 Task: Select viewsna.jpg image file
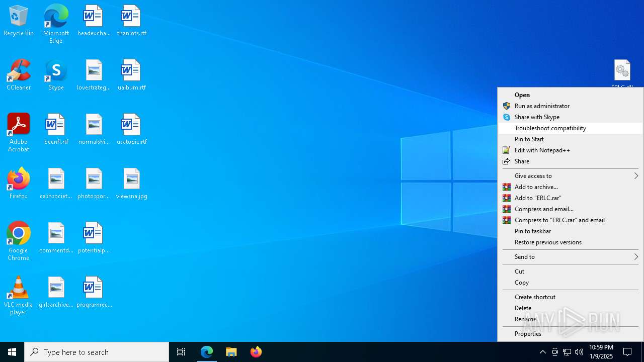point(131,184)
